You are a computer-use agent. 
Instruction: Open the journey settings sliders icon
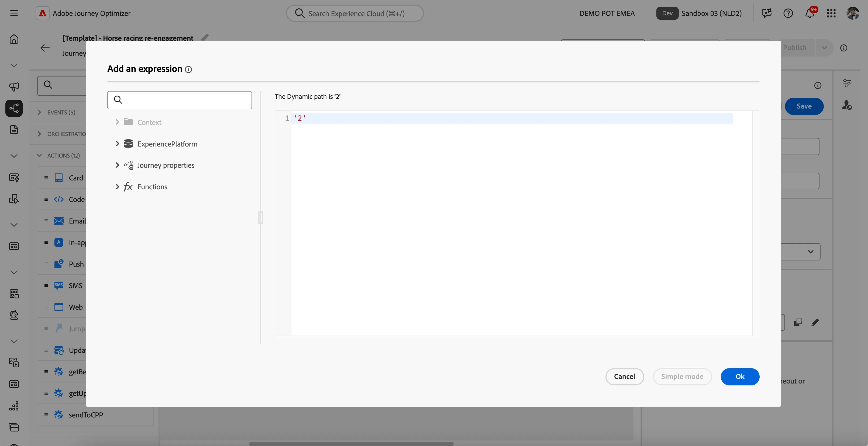[x=846, y=83]
